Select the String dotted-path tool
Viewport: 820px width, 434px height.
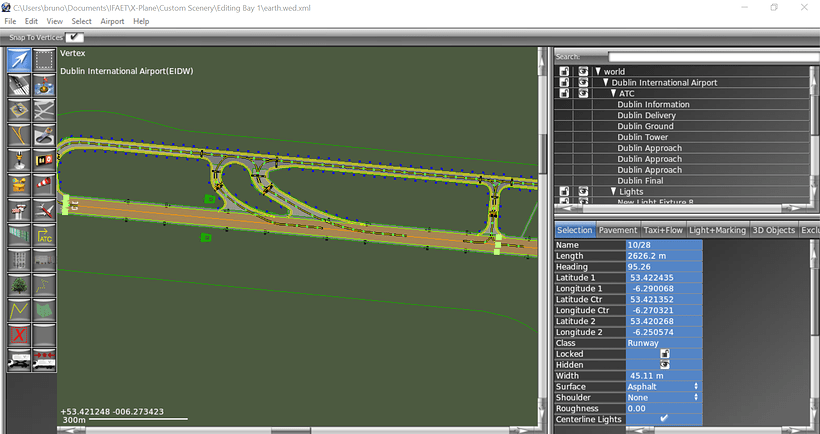tap(44, 285)
